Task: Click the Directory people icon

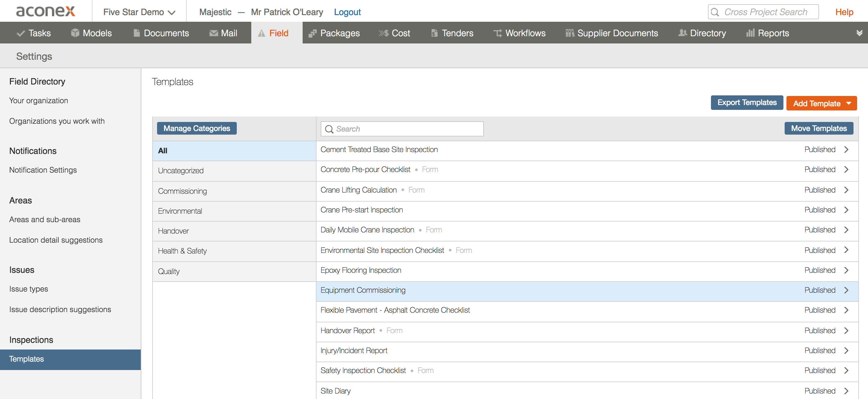Action: (x=682, y=33)
